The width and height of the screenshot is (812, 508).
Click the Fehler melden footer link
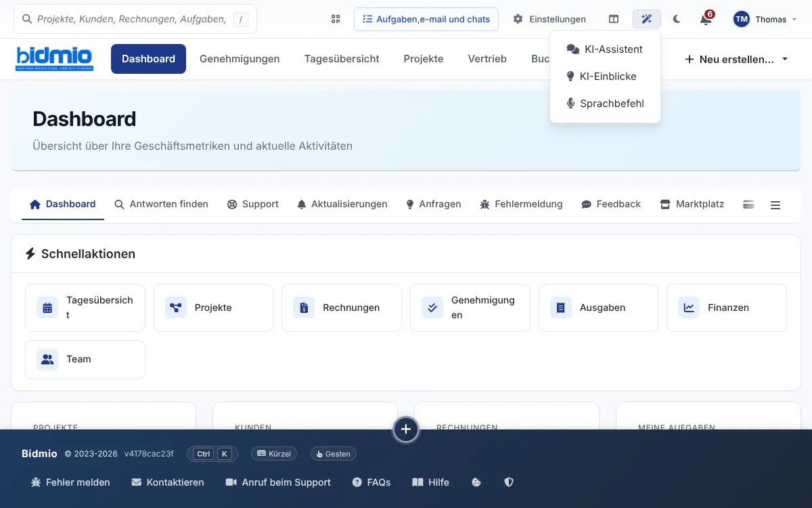click(x=70, y=482)
